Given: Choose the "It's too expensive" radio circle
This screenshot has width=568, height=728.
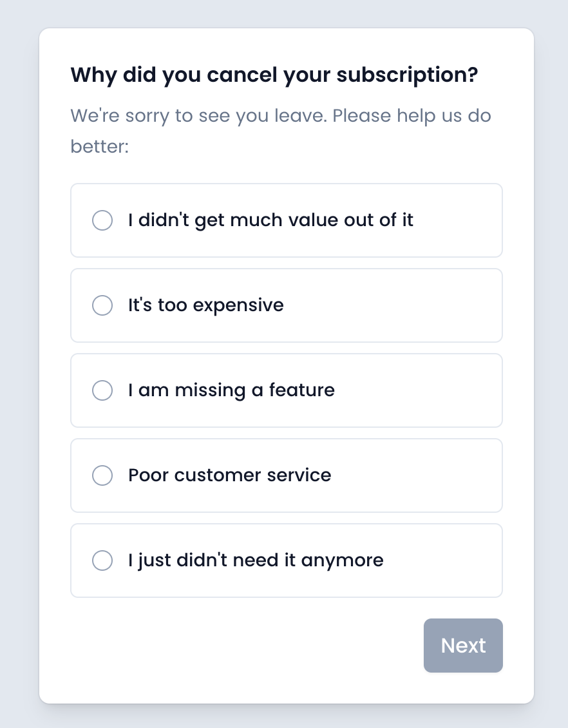Looking at the screenshot, I should [x=102, y=305].
